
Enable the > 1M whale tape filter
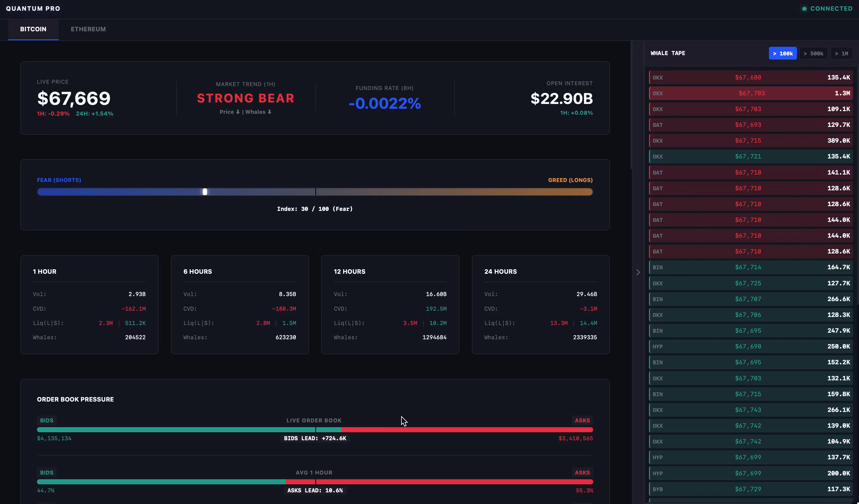pos(842,53)
